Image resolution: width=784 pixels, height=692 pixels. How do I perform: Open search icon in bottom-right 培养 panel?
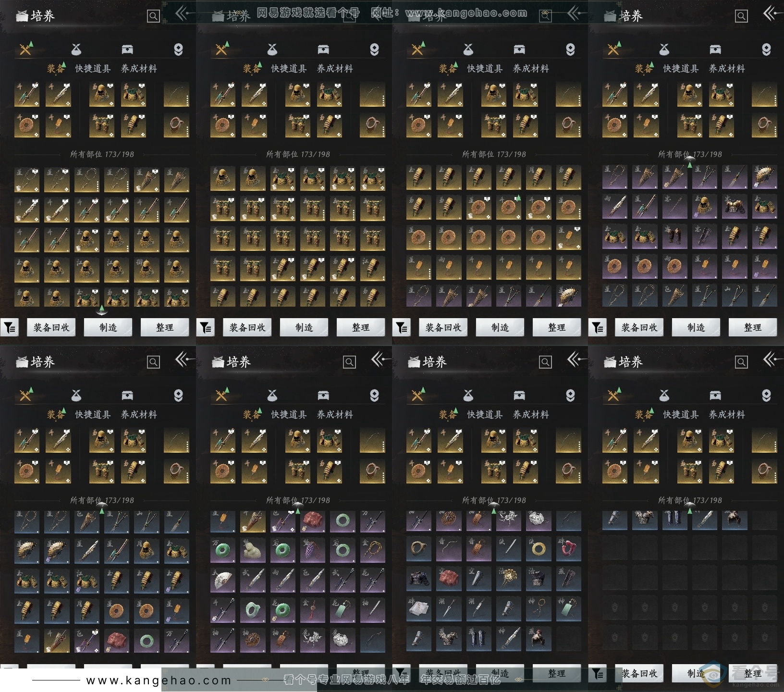coord(741,362)
